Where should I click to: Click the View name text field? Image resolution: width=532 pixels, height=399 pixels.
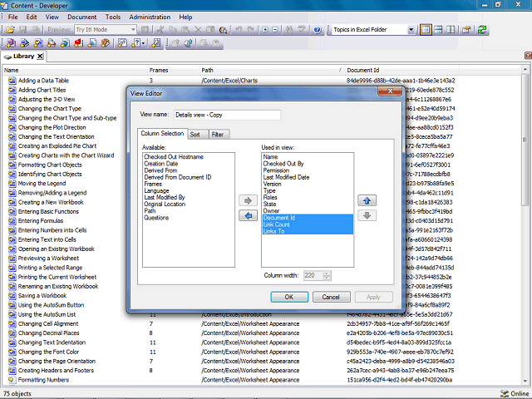tap(227, 115)
